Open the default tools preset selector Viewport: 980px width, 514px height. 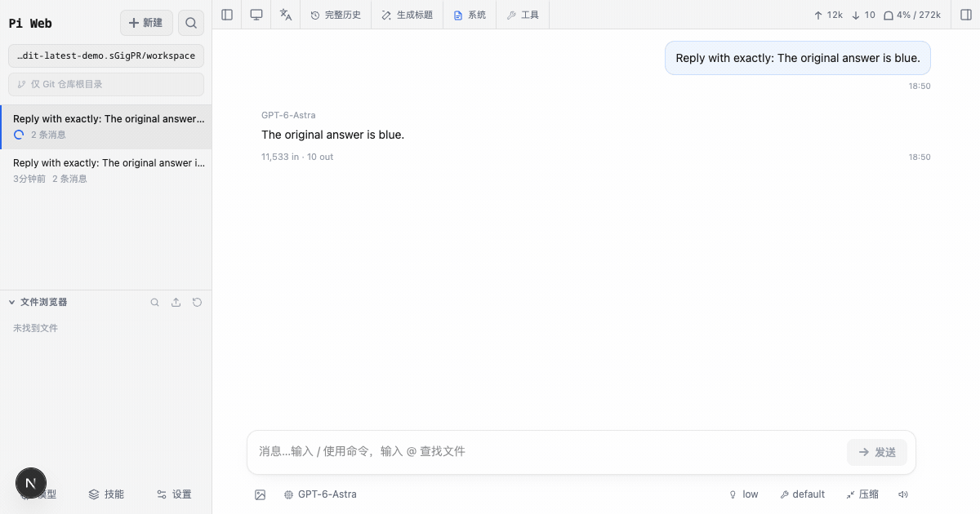[x=802, y=494]
